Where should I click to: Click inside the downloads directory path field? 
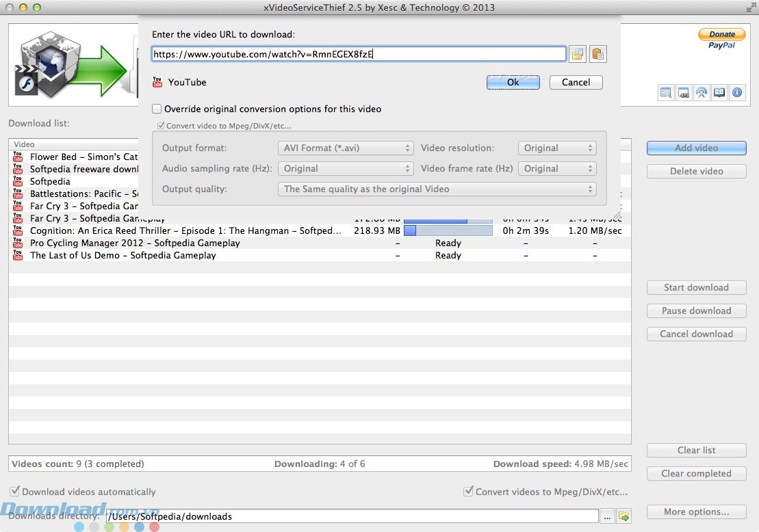[x=342, y=516]
